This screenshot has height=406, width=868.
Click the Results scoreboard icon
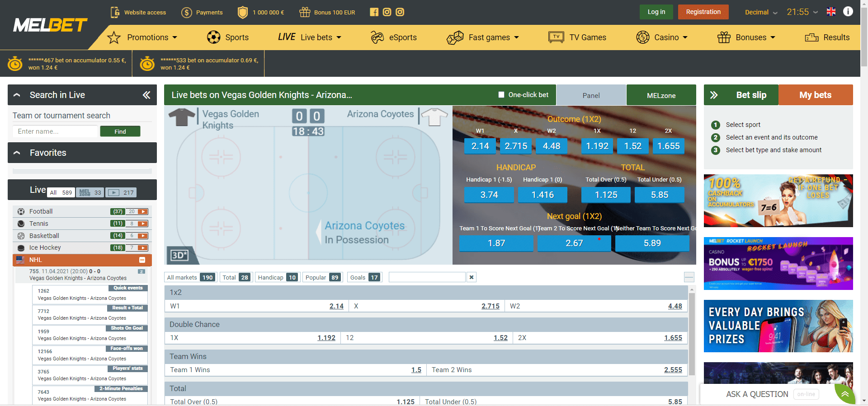pyautogui.click(x=812, y=37)
